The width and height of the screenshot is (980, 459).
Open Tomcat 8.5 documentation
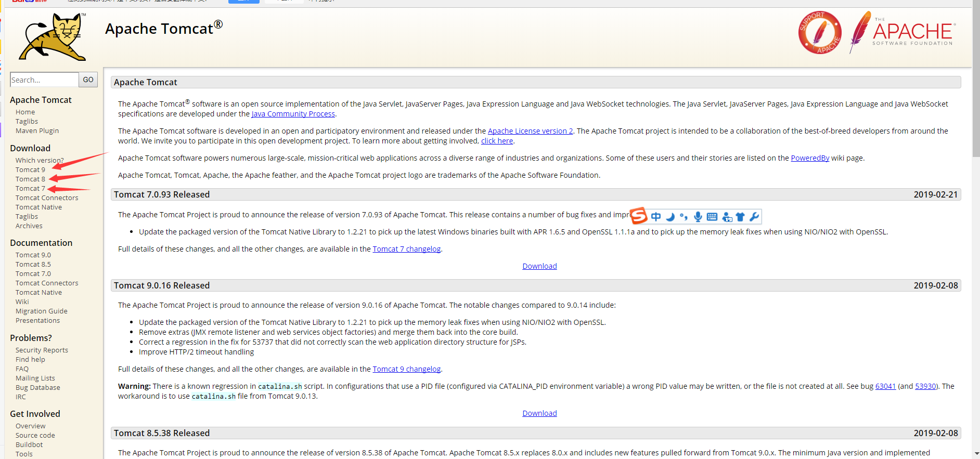[33, 264]
